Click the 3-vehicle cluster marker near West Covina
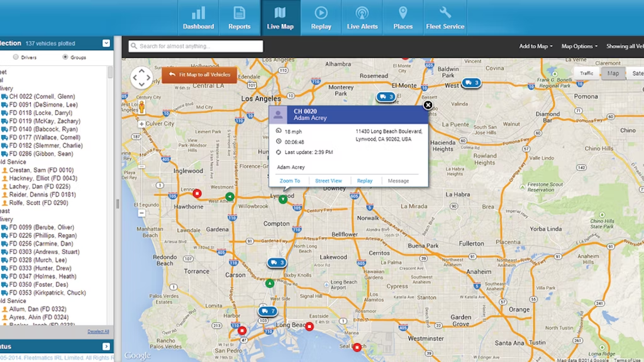The image size is (644, 362). 471,83
